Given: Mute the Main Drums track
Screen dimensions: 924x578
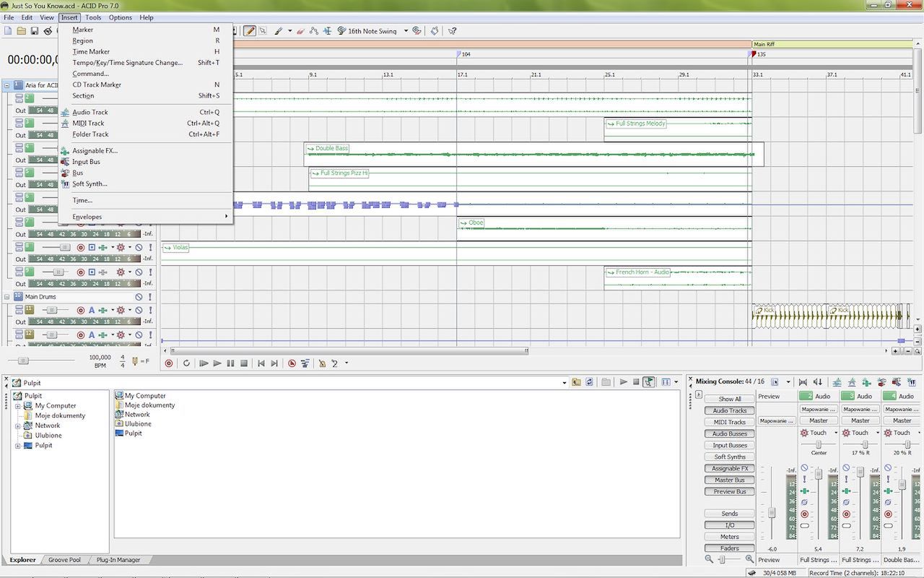Looking at the screenshot, I should tap(139, 296).
